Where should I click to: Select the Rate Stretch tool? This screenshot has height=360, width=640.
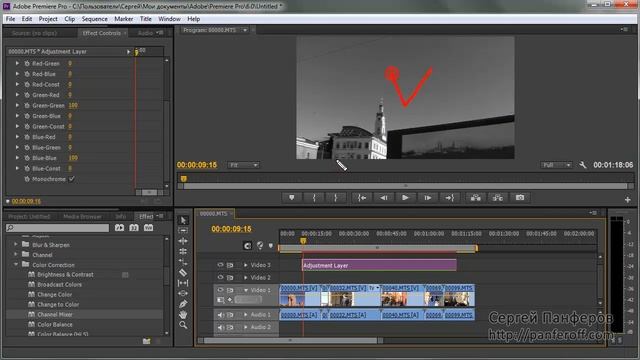tap(183, 262)
